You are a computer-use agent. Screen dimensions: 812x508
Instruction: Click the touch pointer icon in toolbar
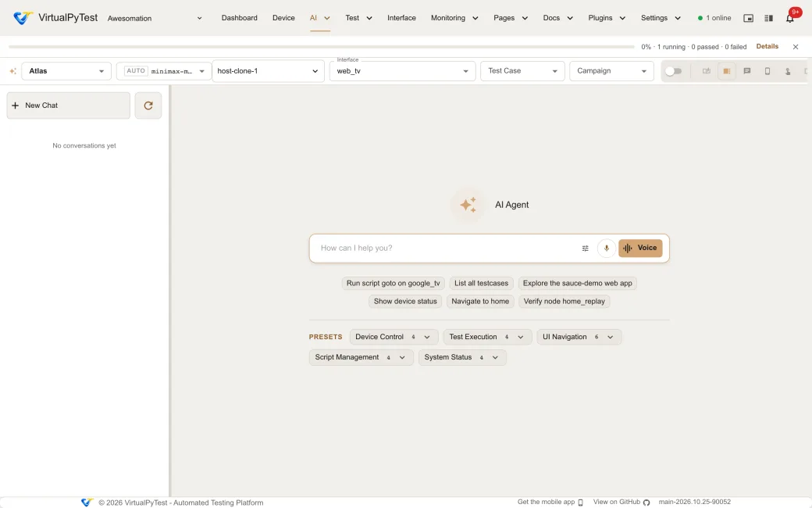(788, 71)
